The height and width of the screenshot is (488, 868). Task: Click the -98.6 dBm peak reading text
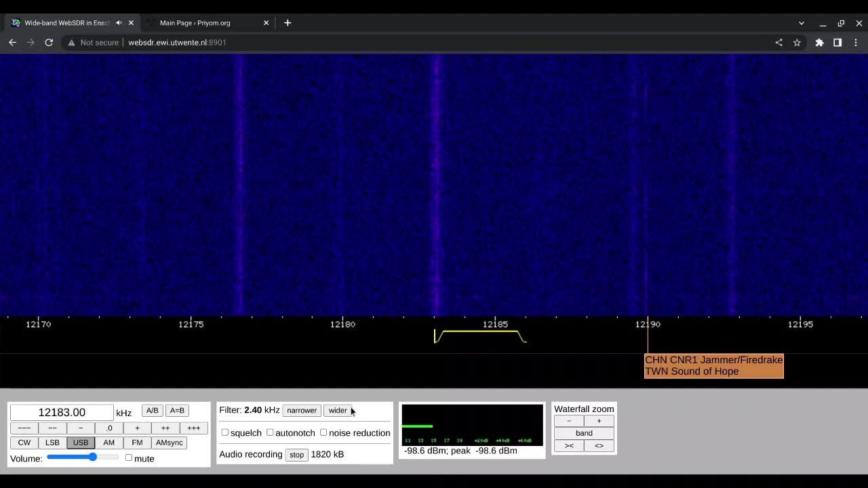(460, 451)
